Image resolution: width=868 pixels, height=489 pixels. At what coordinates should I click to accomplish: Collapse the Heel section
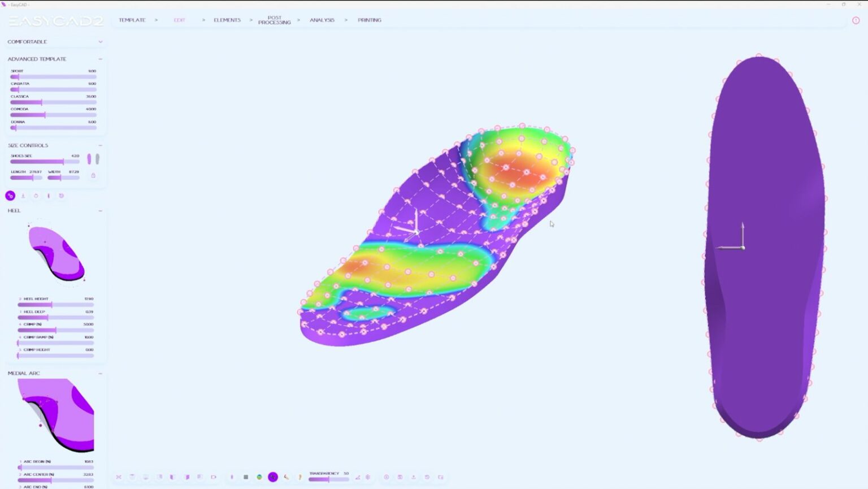(x=101, y=210)
